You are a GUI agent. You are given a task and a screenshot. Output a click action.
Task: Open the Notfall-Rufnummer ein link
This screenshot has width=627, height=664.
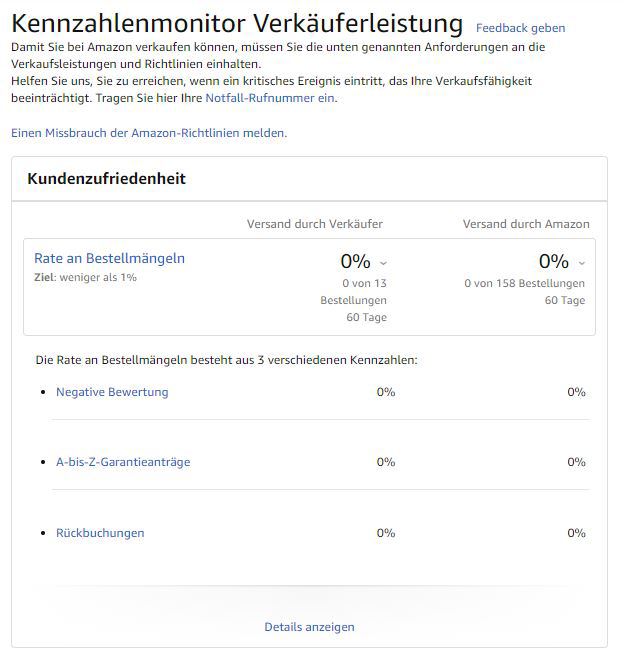pos(270,98)
